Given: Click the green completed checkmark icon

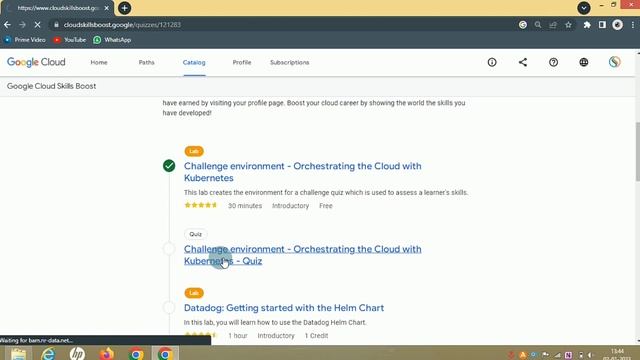Looking at the screenshot, I should click(169, 166).
